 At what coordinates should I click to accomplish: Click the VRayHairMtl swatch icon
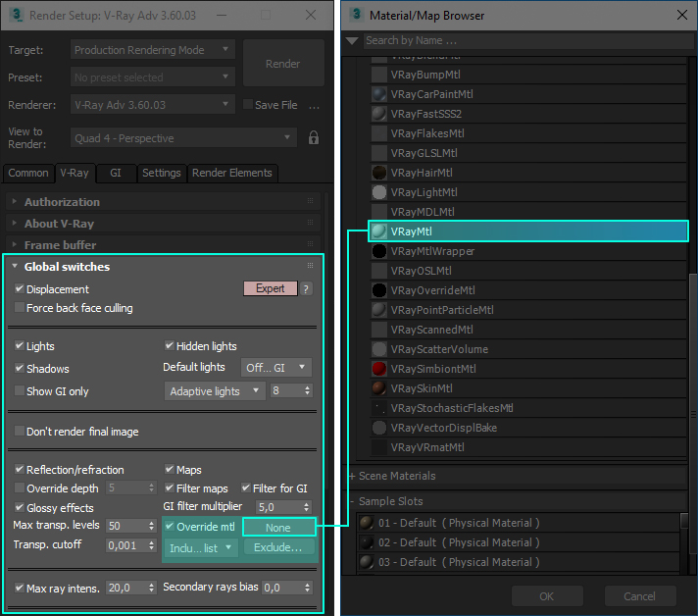point(378,173)
